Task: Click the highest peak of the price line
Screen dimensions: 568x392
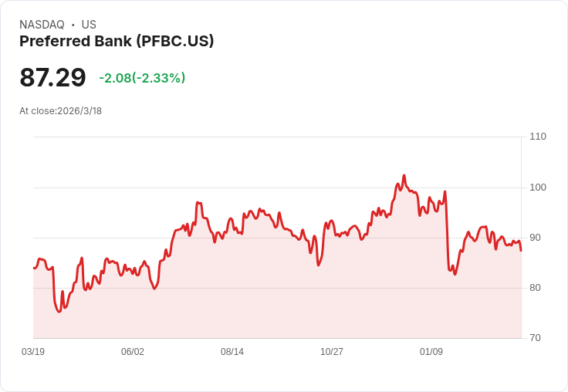Action: (404, 175)
